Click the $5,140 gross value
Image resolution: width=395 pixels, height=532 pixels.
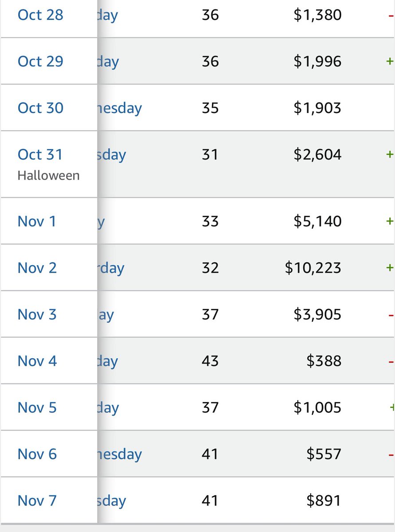[318, 221]
